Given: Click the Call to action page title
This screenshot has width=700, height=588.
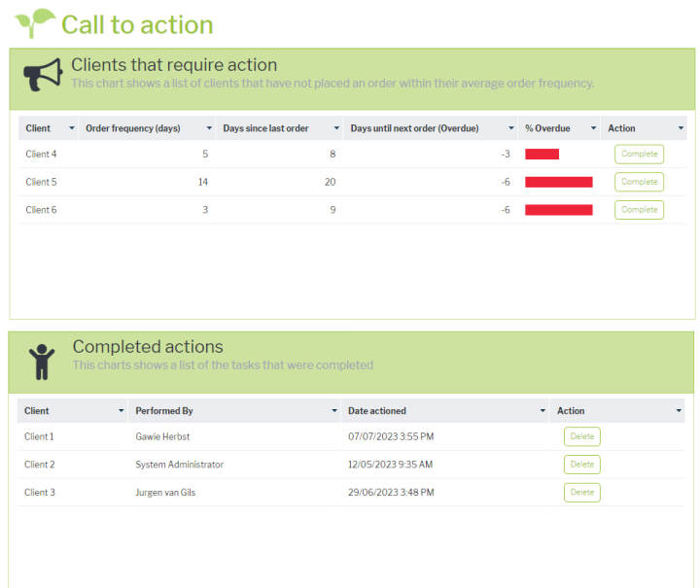Looking at the screenshot, I should [x=137, y=24].
